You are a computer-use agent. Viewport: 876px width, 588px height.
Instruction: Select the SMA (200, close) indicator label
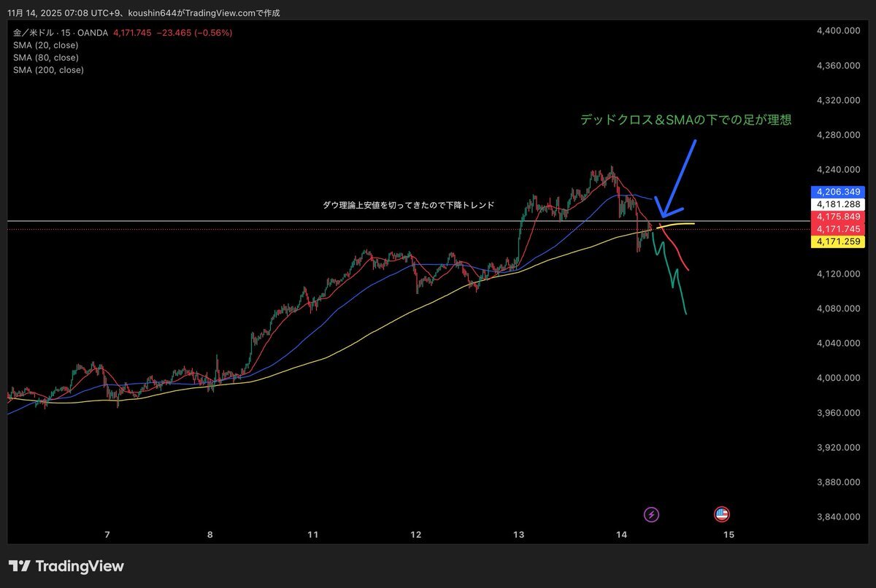tap(48, 70)
